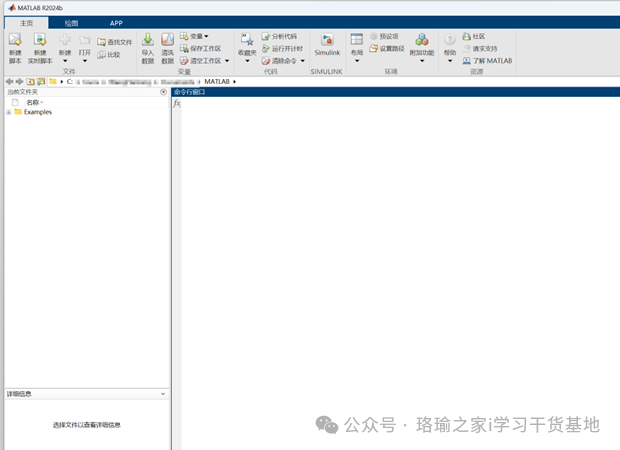Open the 当前文件夹 panel actions menu
620x450 pixels.
click(163, 92)
